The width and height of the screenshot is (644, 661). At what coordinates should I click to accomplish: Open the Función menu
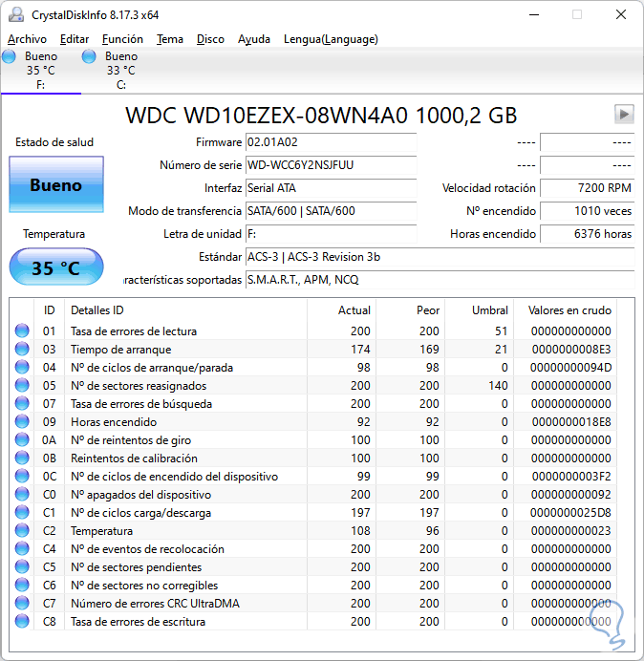tap(122, 39)
